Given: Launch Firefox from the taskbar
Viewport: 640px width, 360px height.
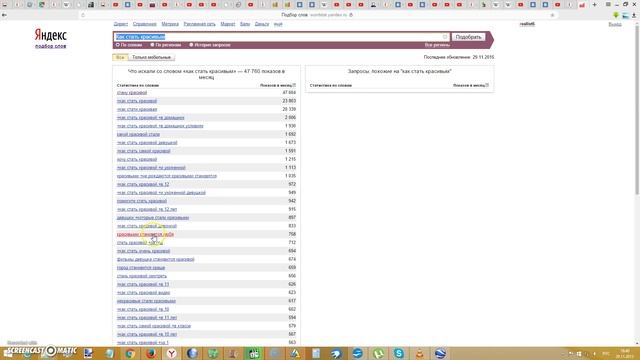Looking at the screenshot, I should 151,353.
